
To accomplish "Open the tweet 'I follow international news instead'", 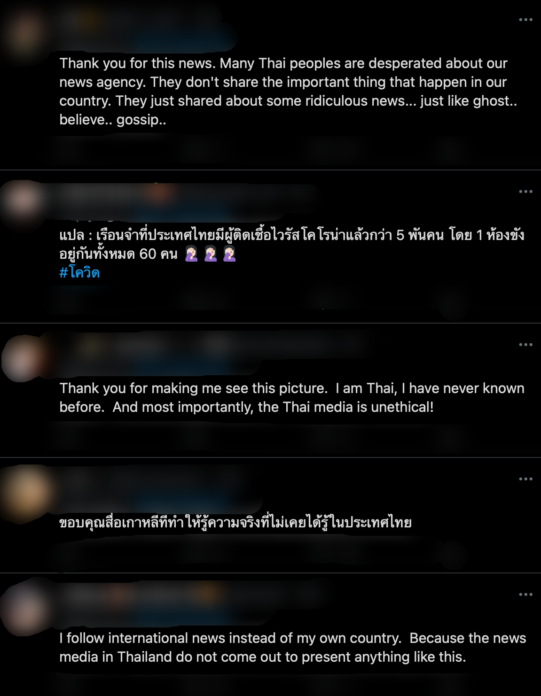I will pos(293,647).
